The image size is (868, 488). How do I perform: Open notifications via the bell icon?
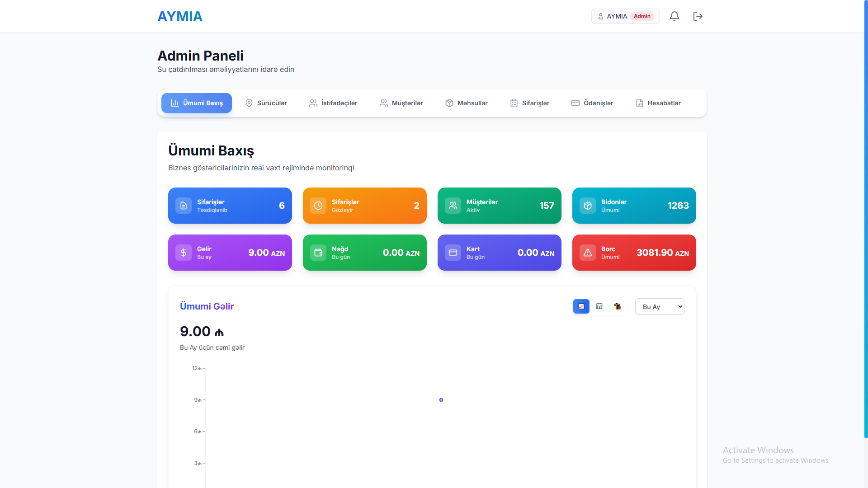(x=674, y=16)
